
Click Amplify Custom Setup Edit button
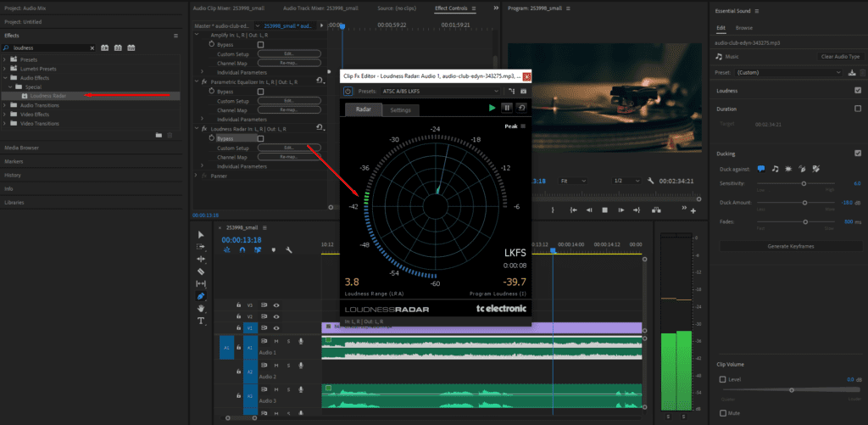[289, 54]
